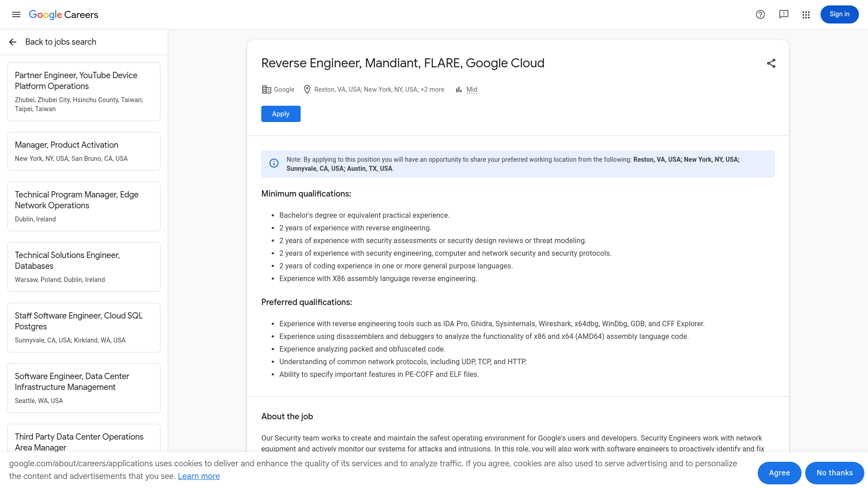This screenshot has height=488, width=868.
Task: Click the Sign in button
Action: coord(839,14)
